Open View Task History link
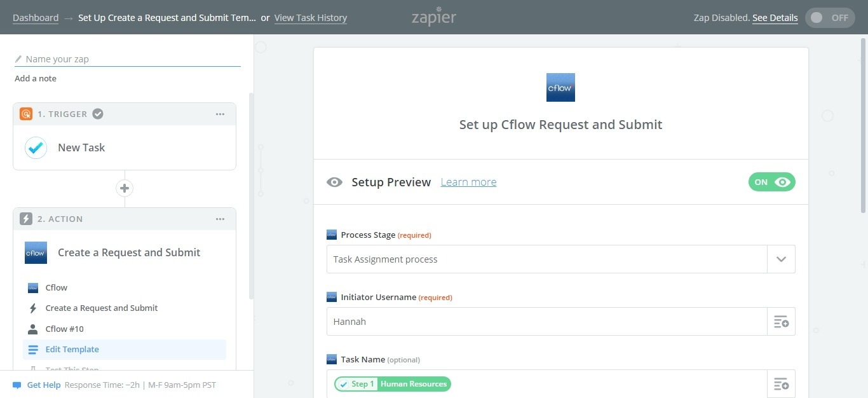The image size is (868, 398). (x=311, y=18)
